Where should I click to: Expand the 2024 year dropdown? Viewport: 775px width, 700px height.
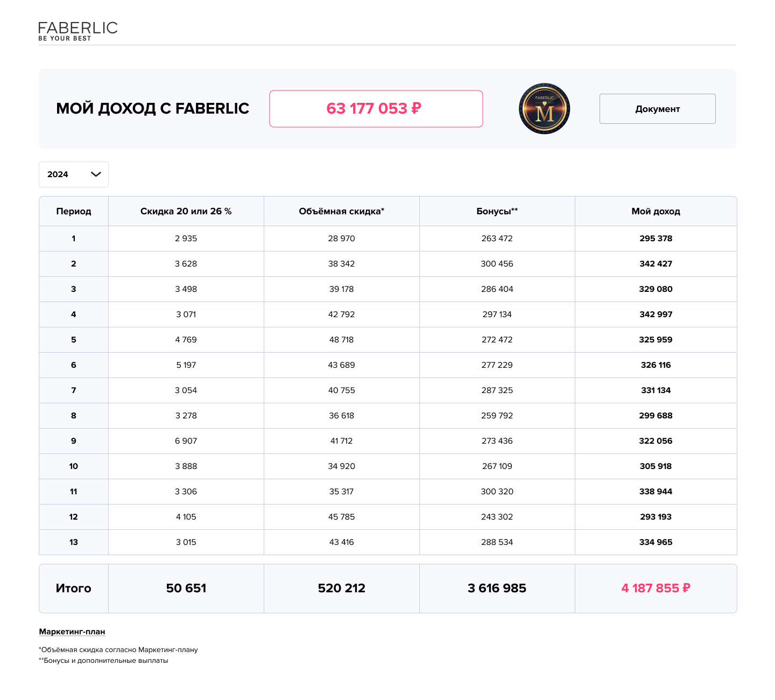74,174
